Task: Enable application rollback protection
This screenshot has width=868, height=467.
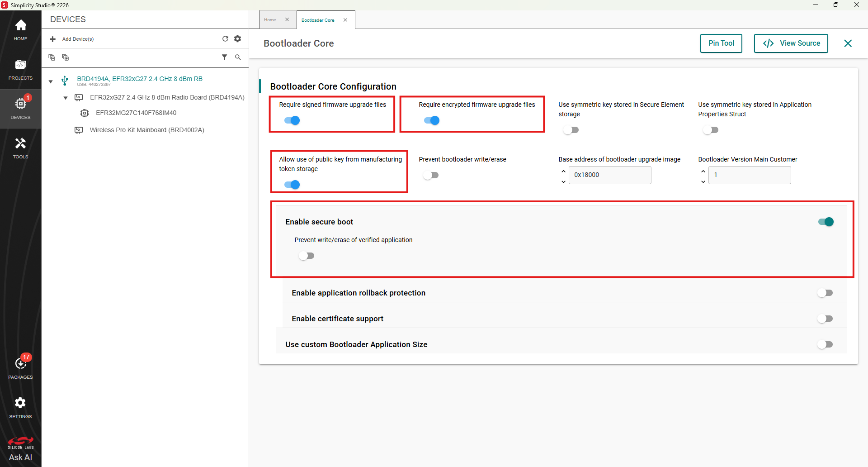Action: coord(825,293)
